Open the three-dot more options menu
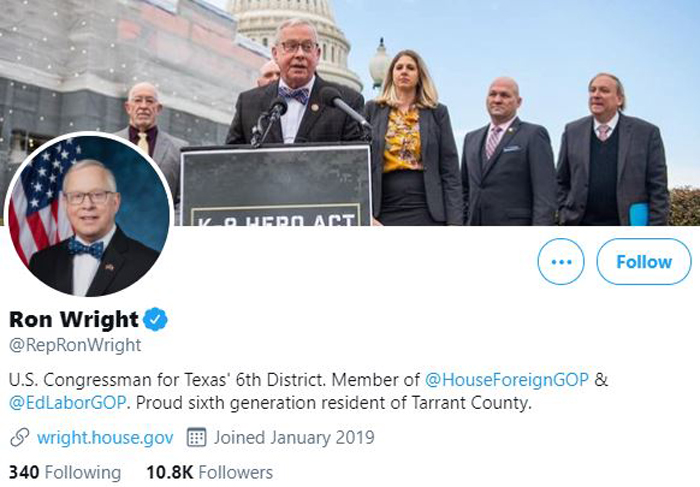Screen dimensions: 700x487 [561, 262]
